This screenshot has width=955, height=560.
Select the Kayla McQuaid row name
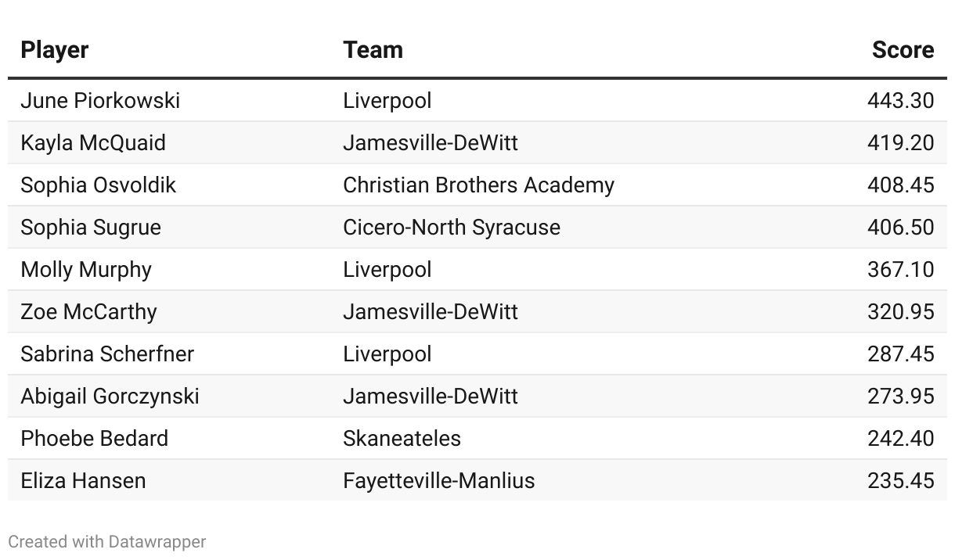point(93,143)
